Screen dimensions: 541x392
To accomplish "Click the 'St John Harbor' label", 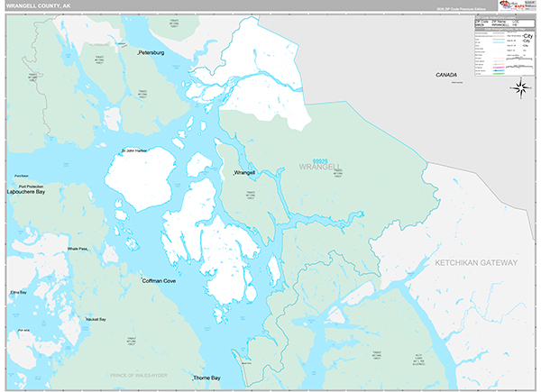I will (x=134, y=150).
